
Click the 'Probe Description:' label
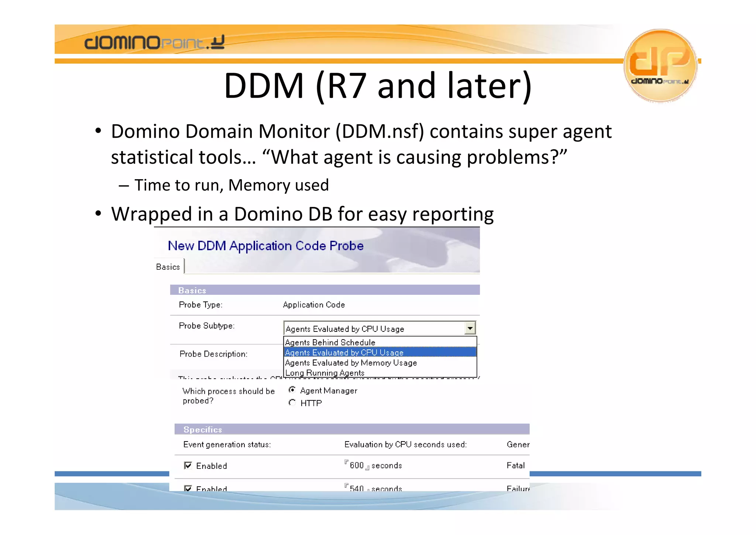213,354
